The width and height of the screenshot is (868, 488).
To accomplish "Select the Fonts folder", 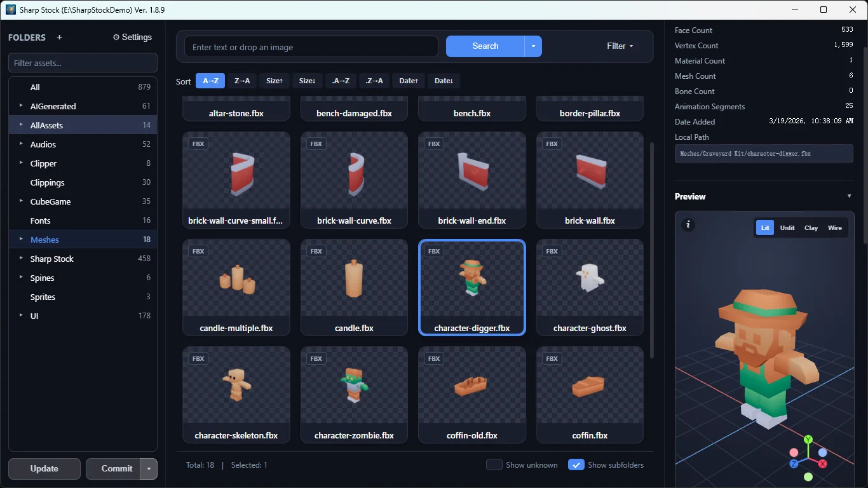I will [83, 220].
